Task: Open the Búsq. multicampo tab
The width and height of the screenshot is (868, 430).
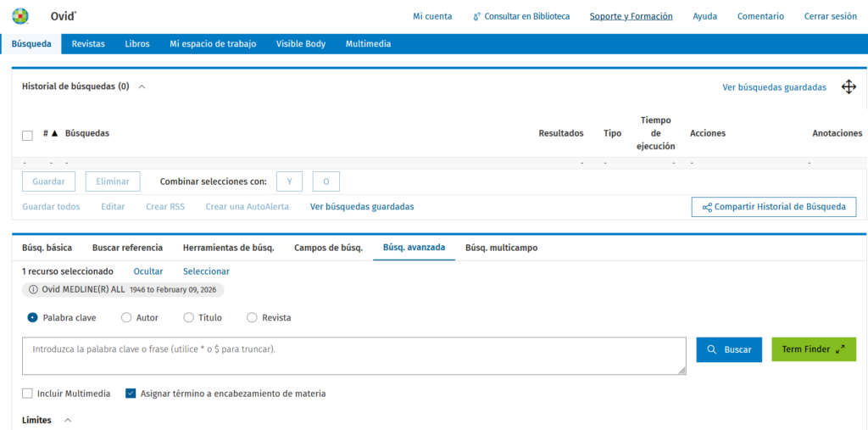Action: pyautogui.click(x=501, y=248)
